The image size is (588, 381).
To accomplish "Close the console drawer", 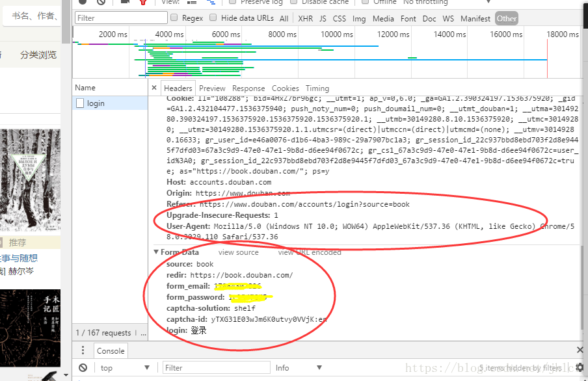I will click(580, 350).
